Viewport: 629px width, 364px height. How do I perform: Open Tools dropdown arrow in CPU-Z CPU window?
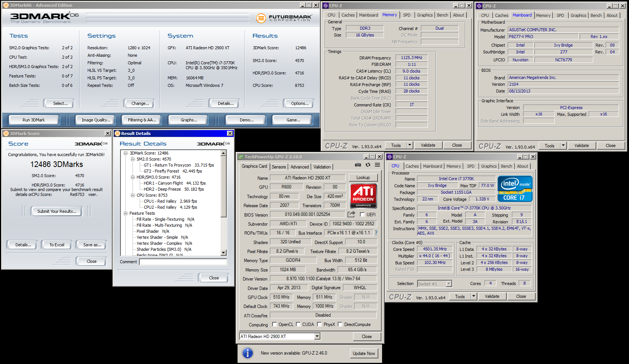(474, 296)
